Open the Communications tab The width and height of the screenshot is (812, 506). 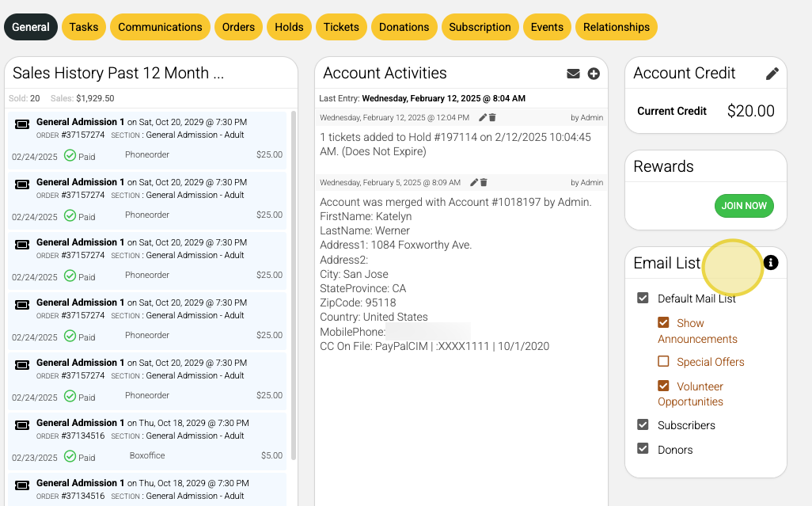(160, 27)
